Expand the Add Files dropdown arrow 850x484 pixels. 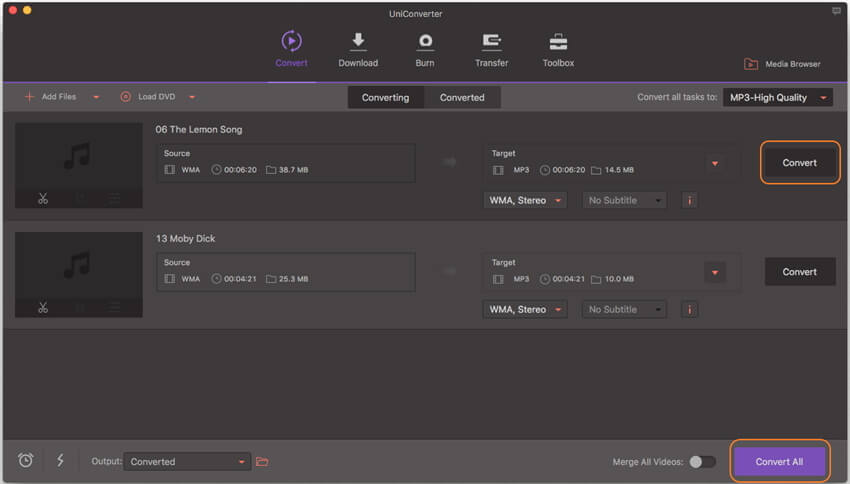coord(96,97)
